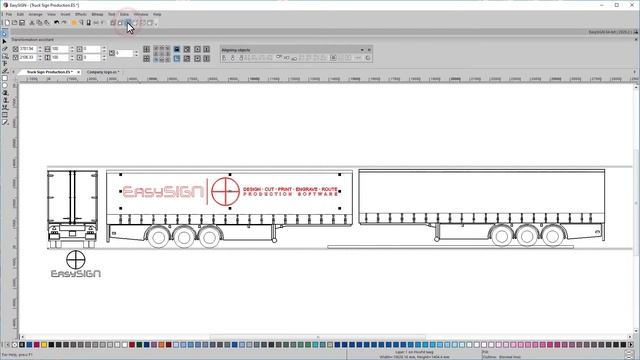Select the black EasySIGN logo below truck
This screenshot has height=360, width=640.
(76, 264)
